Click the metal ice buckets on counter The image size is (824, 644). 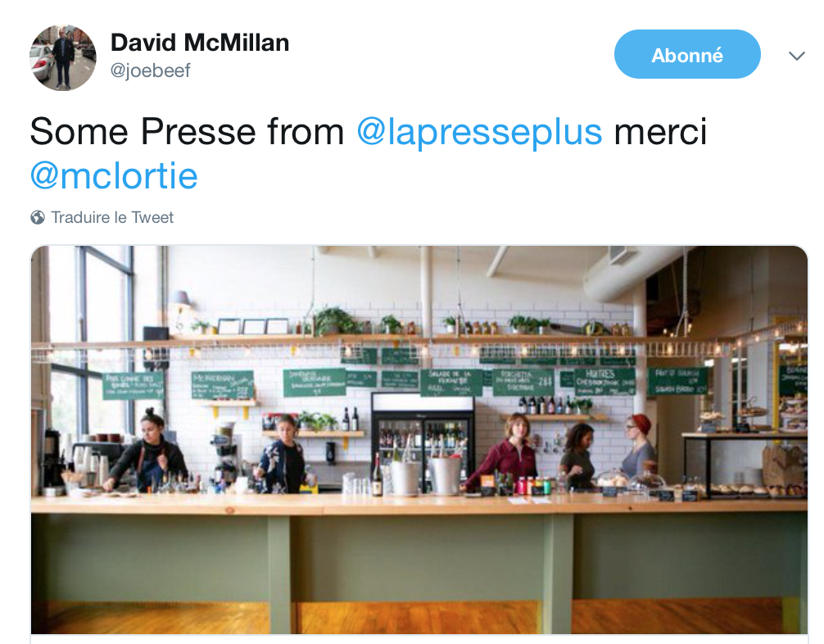[x=424, y=475]
